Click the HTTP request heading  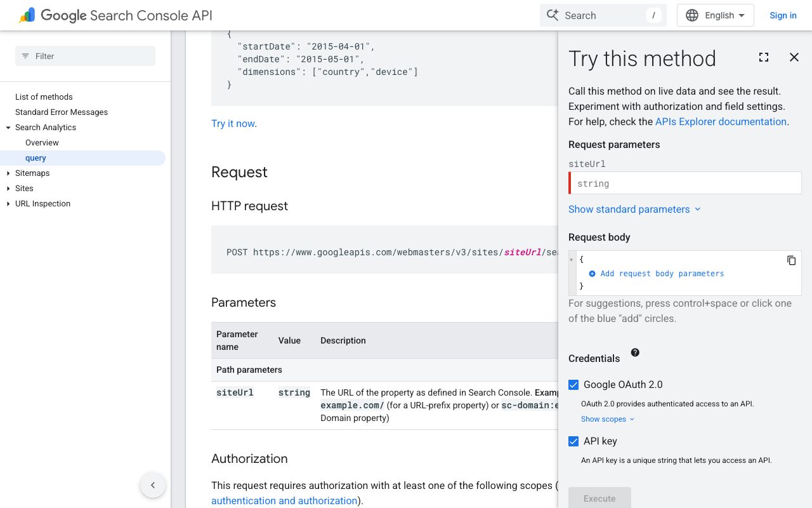249,206
